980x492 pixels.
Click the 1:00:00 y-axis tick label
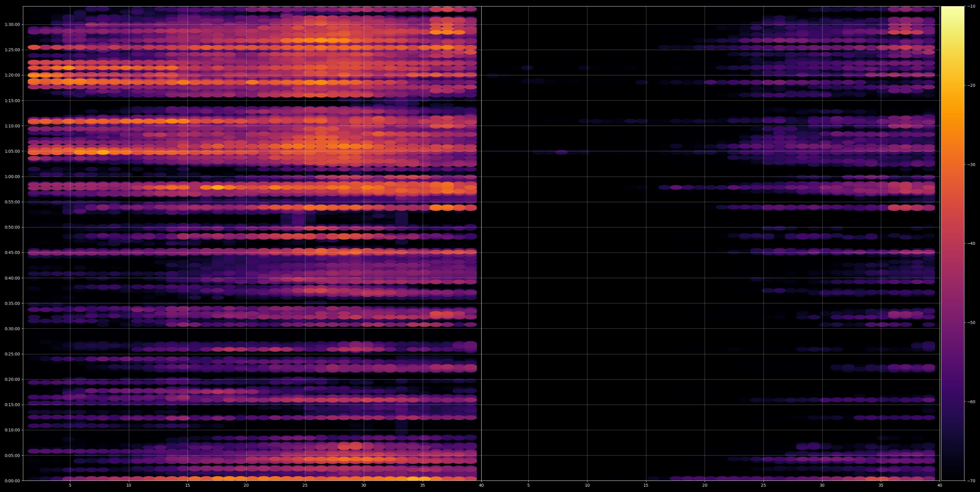pos(12,177)
